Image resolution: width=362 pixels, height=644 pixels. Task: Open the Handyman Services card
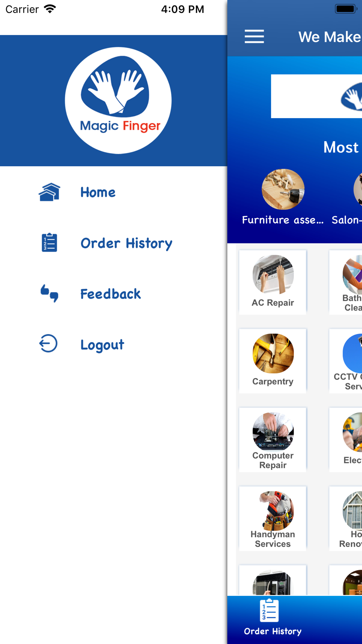[273, 518]
